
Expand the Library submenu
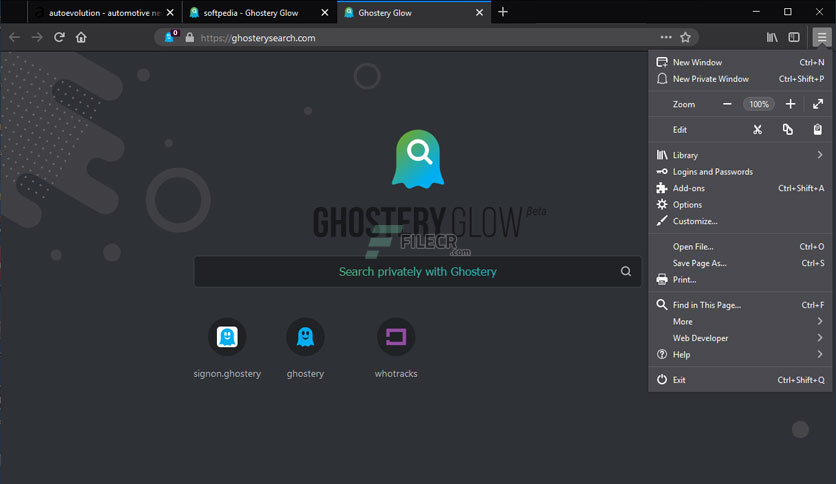[740, 155]
